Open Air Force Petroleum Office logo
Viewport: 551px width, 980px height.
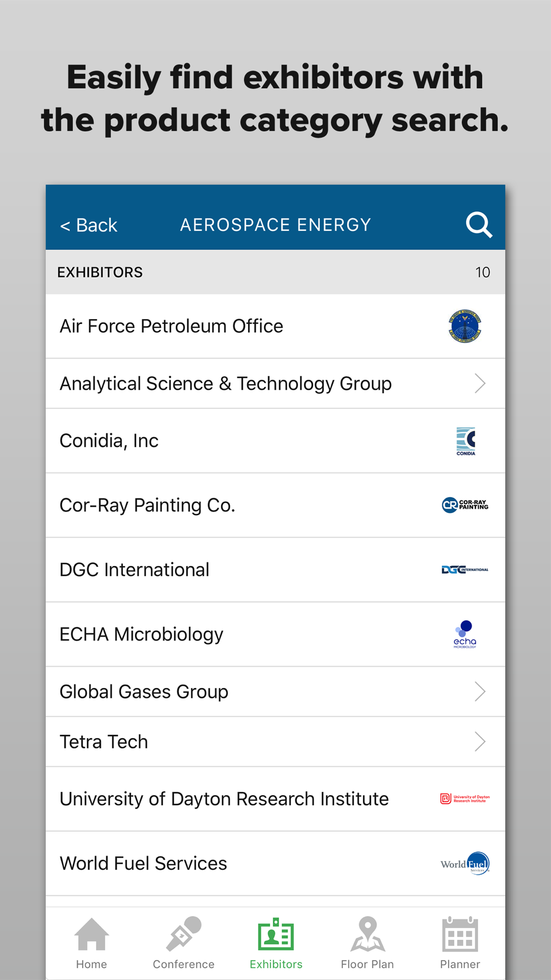[x=465, y=326]
